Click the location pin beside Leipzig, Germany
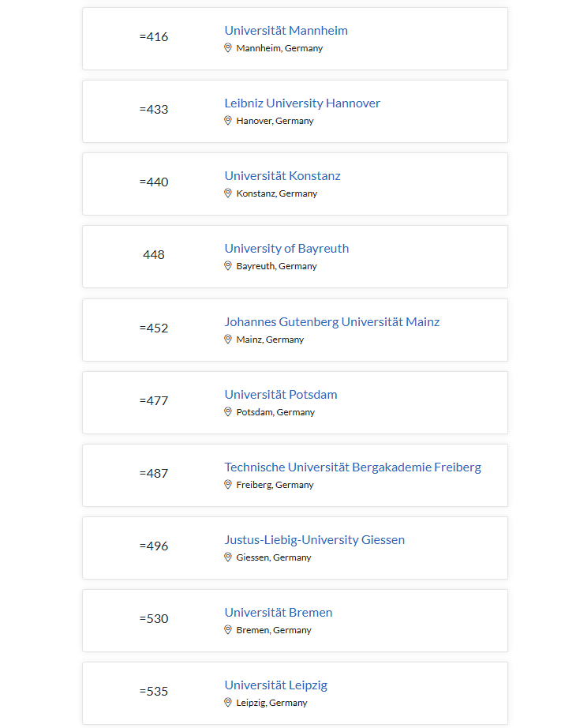The height and width of the screenshot is (728, 576). 228,703
